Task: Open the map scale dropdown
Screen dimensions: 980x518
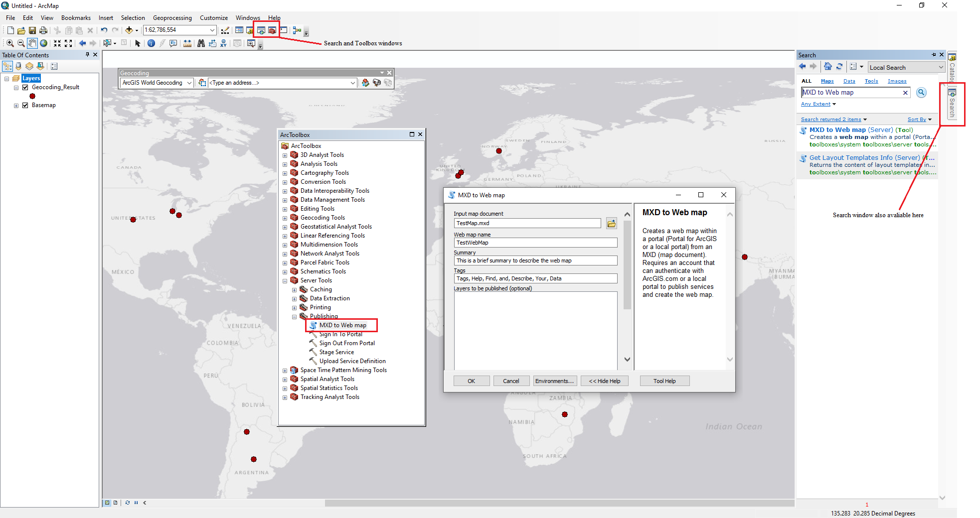Action: (x=212, y=30)
